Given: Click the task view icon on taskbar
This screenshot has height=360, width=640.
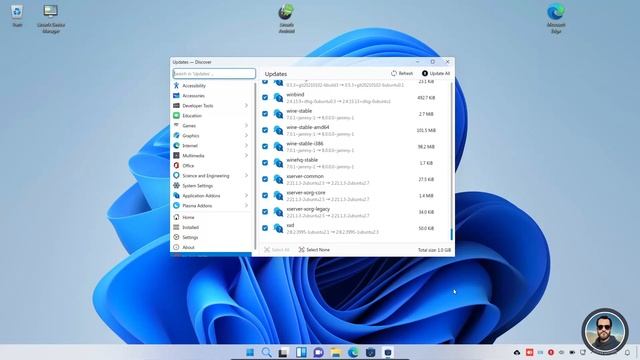Looking at the screenshot, I should click(283, 352).
